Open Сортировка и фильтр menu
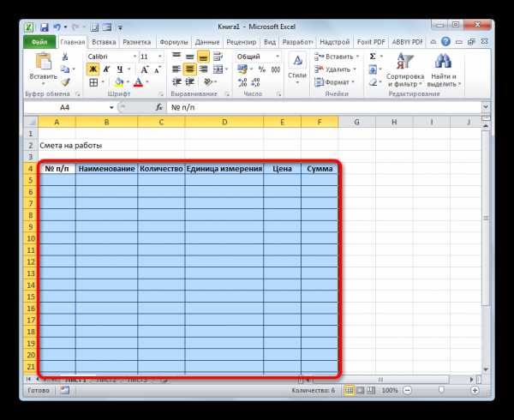The height and width of the screenshot is (420, 514). pos(405,69)
